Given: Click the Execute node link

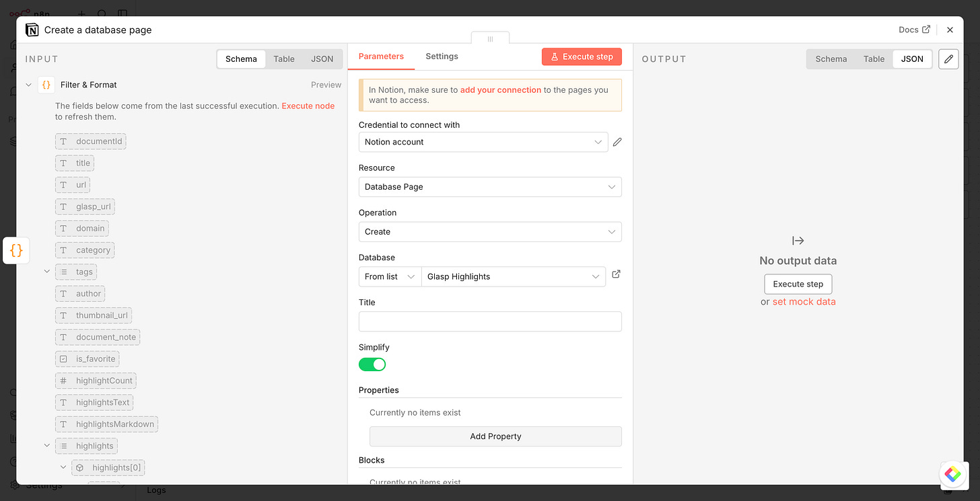Looking at the screenshot, I should pyautogui.click(x=308, y=106).
